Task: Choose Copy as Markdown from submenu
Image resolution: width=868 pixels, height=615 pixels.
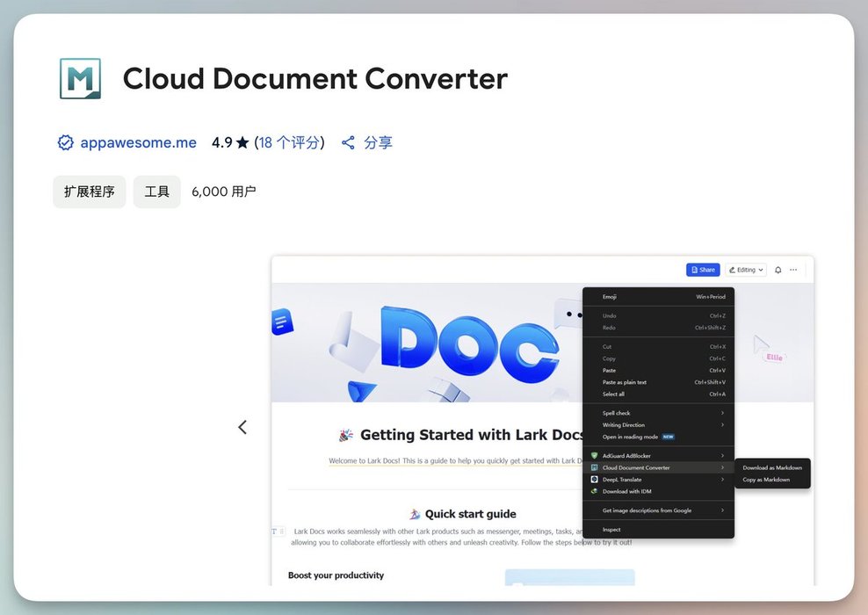Action: click(x=766, y=480)
